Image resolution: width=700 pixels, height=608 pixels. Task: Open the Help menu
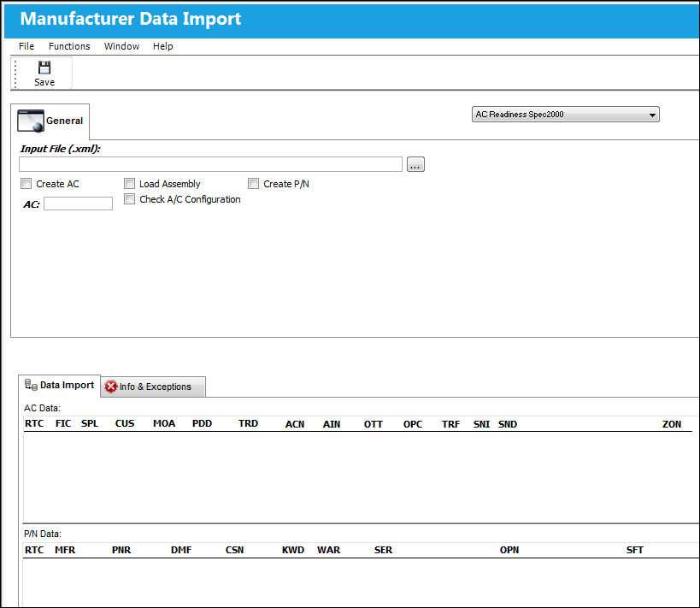click(x=163, y=46)
